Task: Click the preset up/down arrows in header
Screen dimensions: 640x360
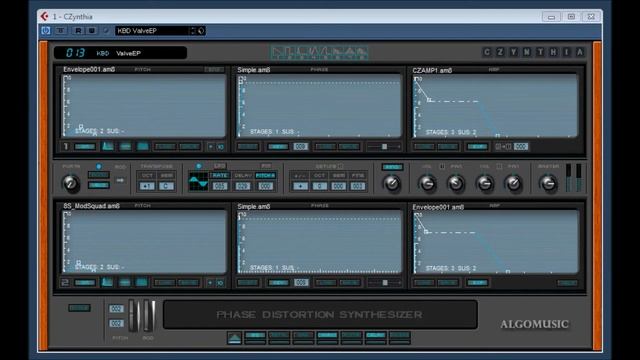Action: click(193, 31)
